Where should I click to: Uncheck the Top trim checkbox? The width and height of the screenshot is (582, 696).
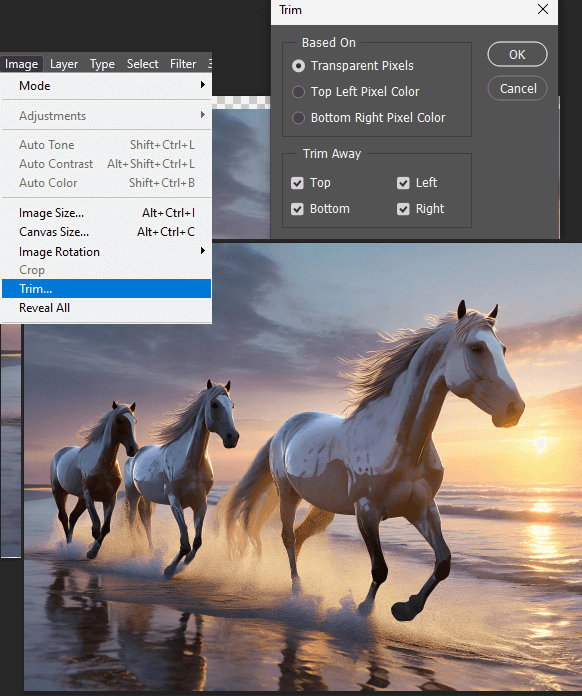[x=297, y=183]
